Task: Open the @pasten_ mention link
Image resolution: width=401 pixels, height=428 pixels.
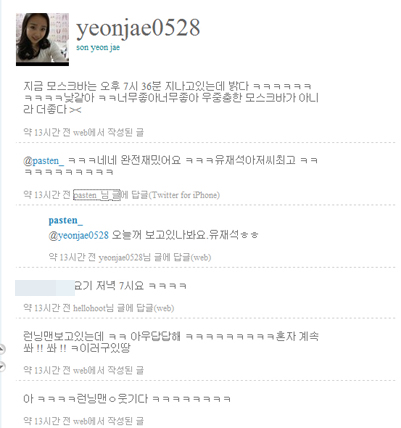Action: [x=43, y=161]
